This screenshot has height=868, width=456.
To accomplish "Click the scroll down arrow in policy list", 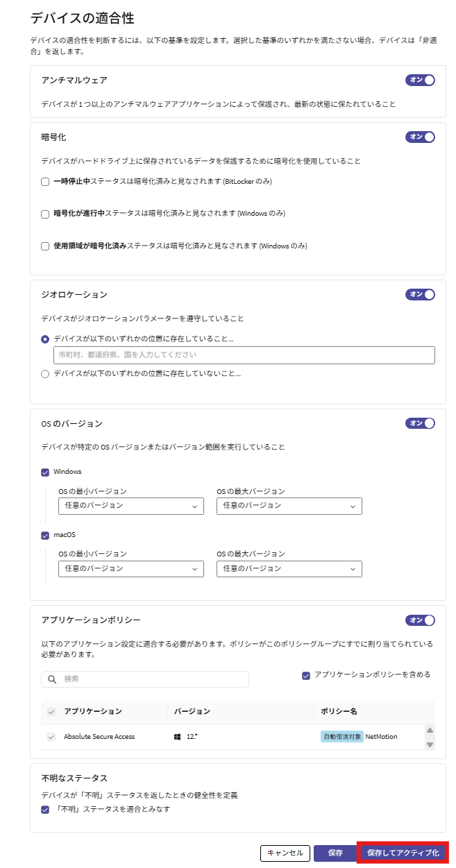I will (430, 744).
